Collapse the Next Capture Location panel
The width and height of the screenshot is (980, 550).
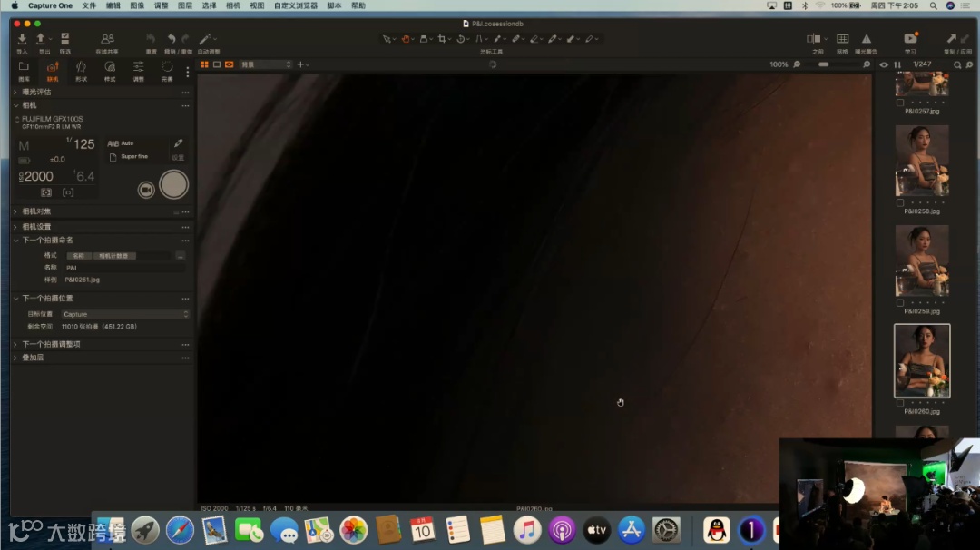tap(15, 298)
